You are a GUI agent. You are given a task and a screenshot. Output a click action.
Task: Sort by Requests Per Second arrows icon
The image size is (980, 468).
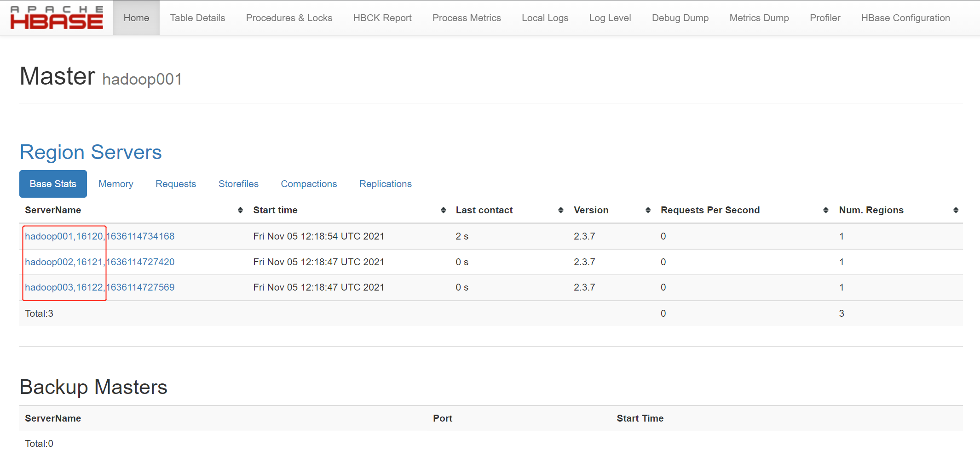point(826,210)
